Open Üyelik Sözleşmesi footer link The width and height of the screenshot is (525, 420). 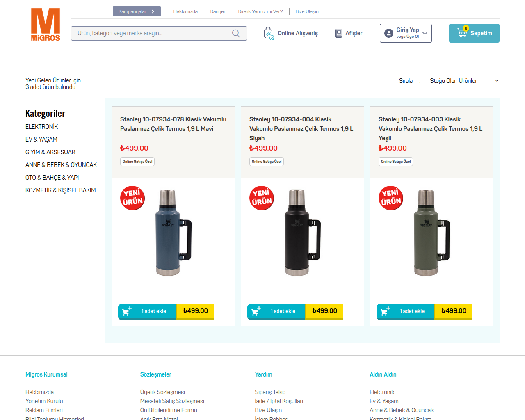(x=162, y=392)
